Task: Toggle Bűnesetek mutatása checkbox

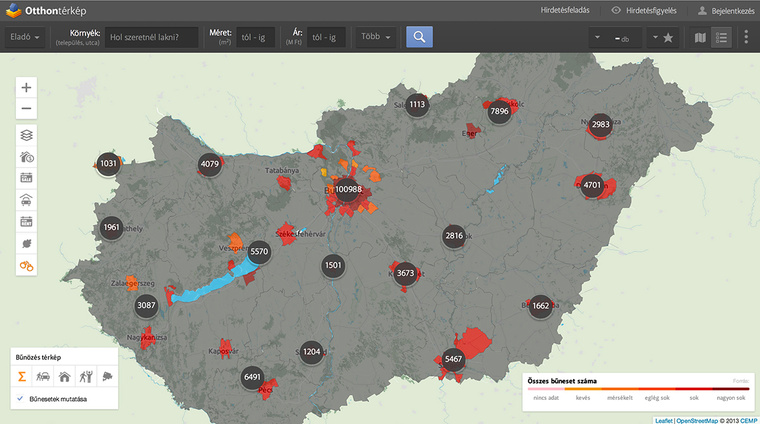Action: pyautogui.click(x=22, y=399)
